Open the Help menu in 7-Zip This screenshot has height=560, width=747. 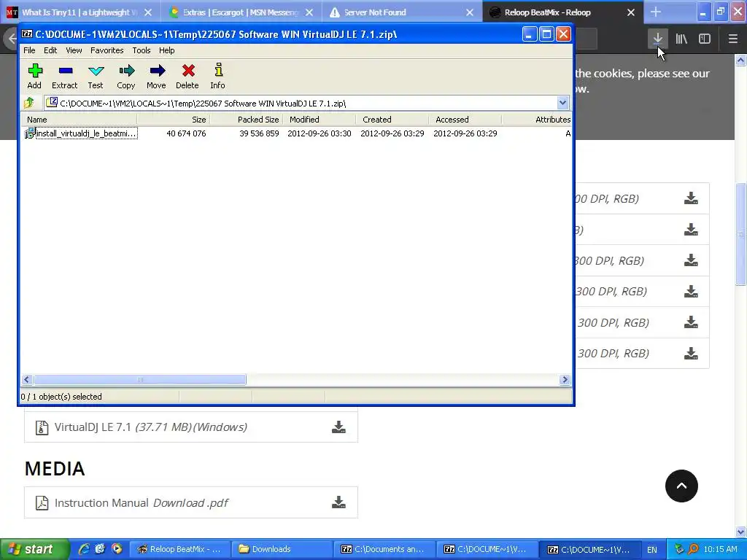pyautogui.click(x=167, y=50)
